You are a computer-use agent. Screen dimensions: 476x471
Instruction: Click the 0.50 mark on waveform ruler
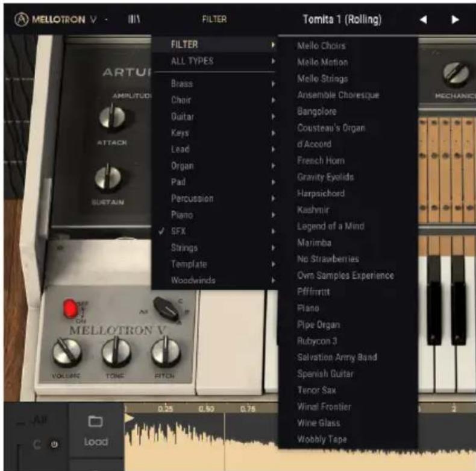[x=207, y=409]
